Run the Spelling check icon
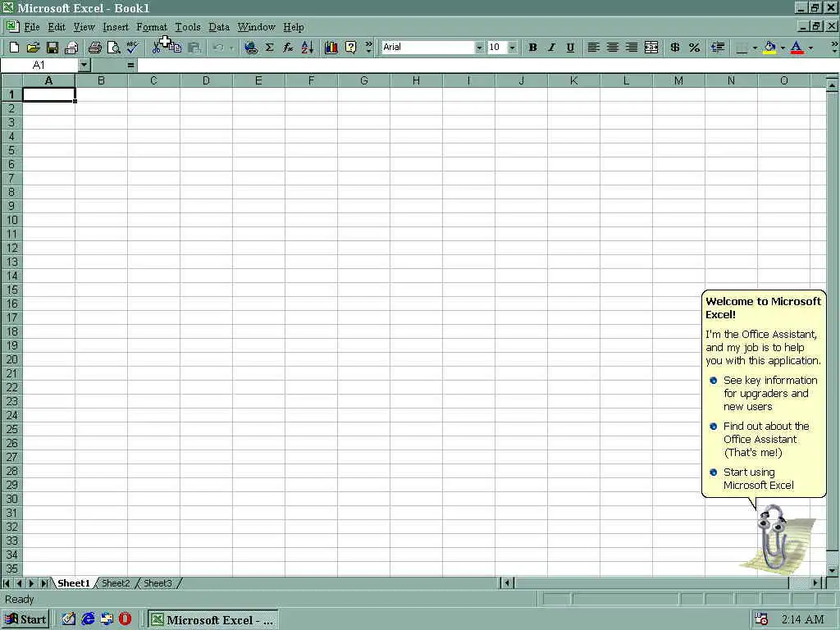This screenshot has width=840, height=630. point(132,48)
